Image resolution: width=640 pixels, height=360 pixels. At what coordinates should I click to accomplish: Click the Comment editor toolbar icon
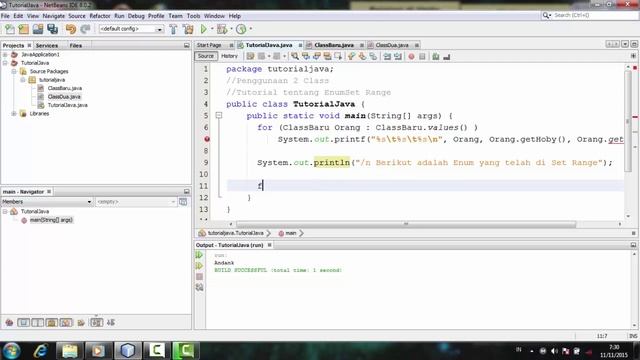pyautogui.click(x=436, y=56)
